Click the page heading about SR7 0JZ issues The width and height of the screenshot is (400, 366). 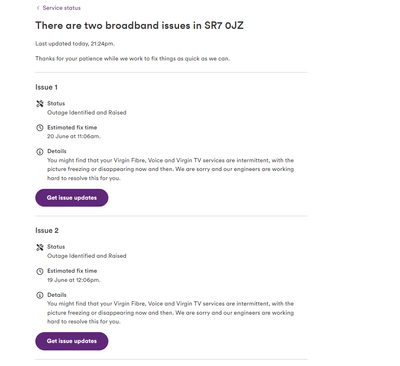(x=139, y=26)
